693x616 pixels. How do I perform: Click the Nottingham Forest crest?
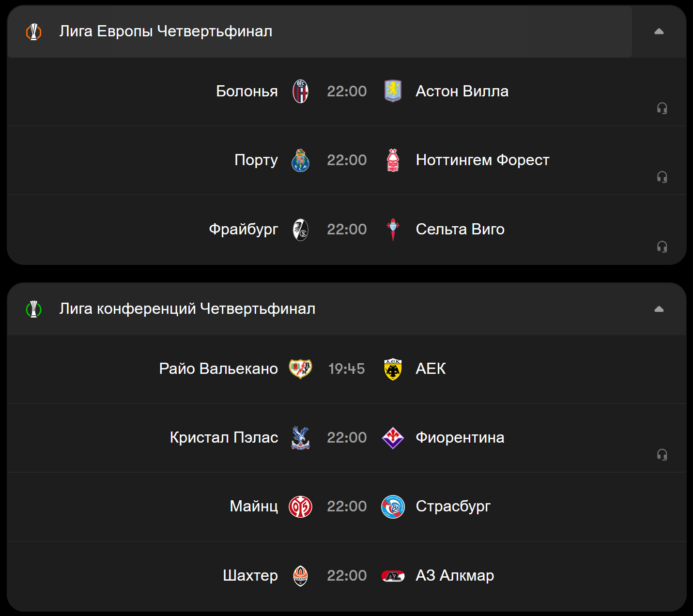point(393,160)
